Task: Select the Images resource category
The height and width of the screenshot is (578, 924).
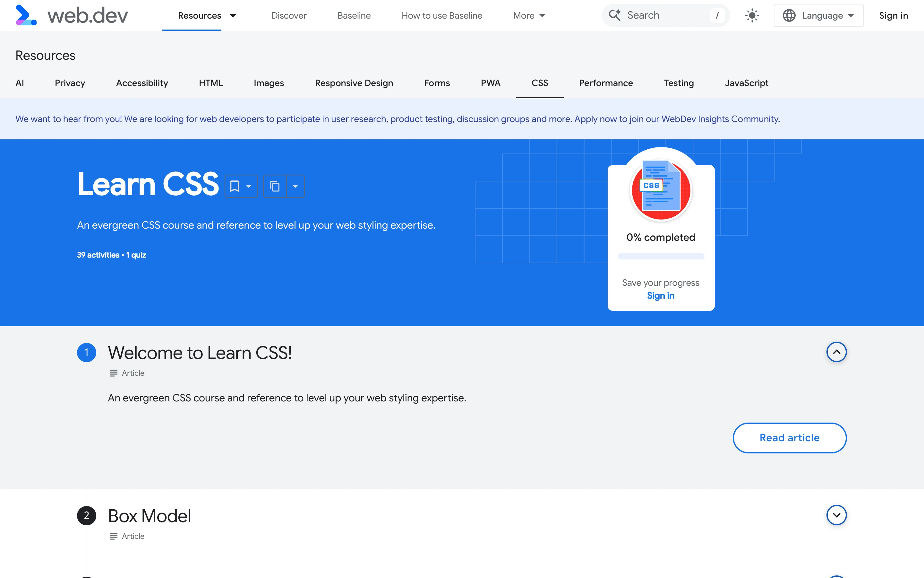Action: tap(269, 83)
